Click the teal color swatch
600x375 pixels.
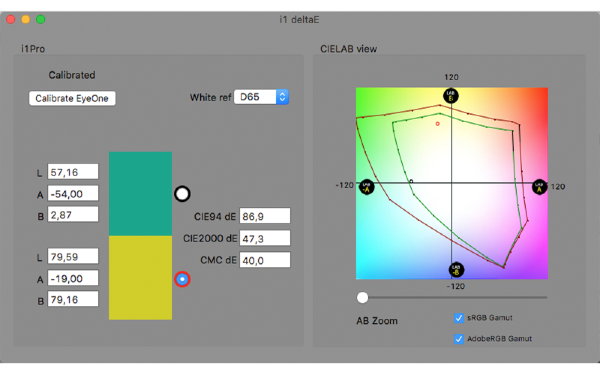pyautogui.click(x=140, y=194)
